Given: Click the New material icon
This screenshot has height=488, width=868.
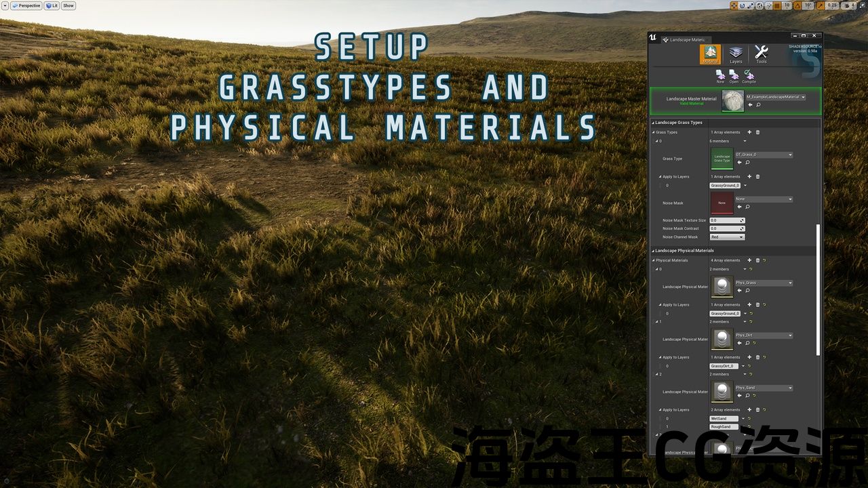Looking at the screenshot, I should pyautogui.click(x=720, y=75).
